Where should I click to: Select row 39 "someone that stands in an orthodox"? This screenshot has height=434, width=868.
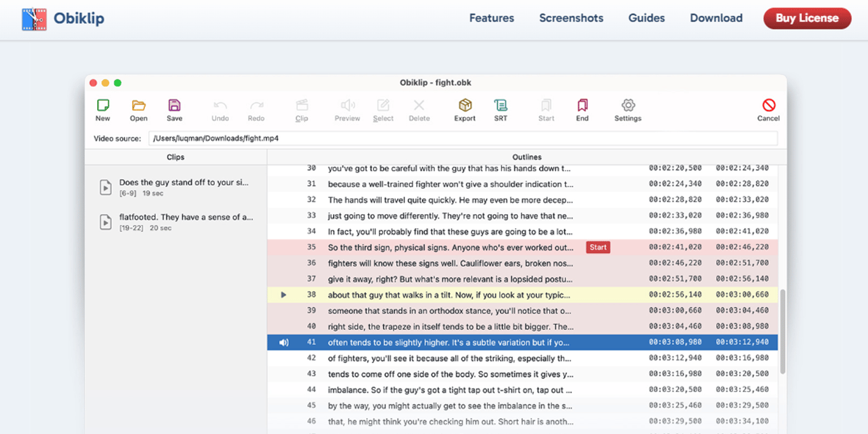tap(522, 311)
